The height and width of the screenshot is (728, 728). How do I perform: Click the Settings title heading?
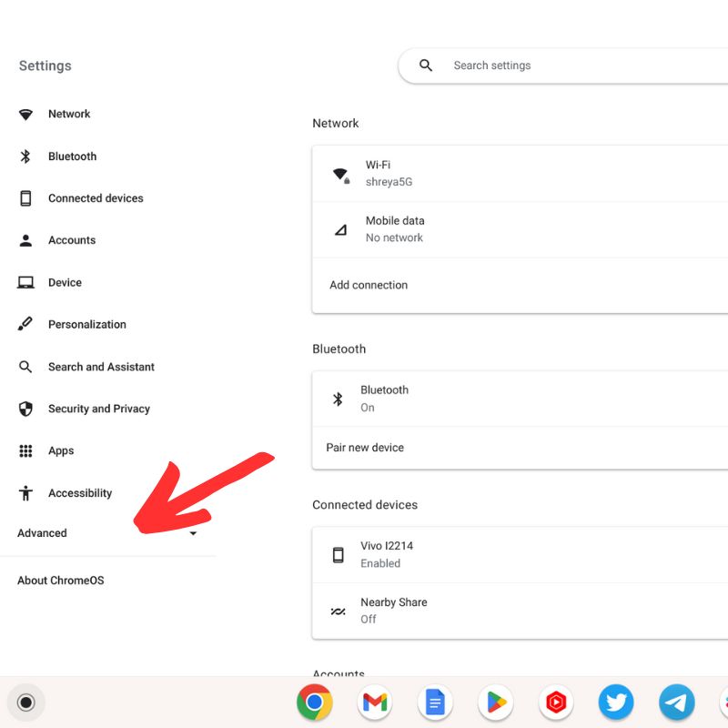click(x=45, y=66)
